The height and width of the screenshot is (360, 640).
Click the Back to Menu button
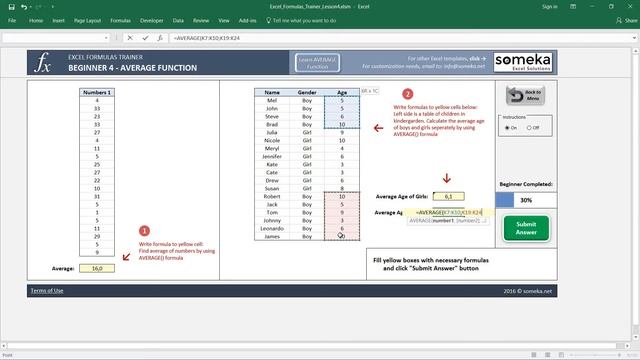[x=525, y=96]
